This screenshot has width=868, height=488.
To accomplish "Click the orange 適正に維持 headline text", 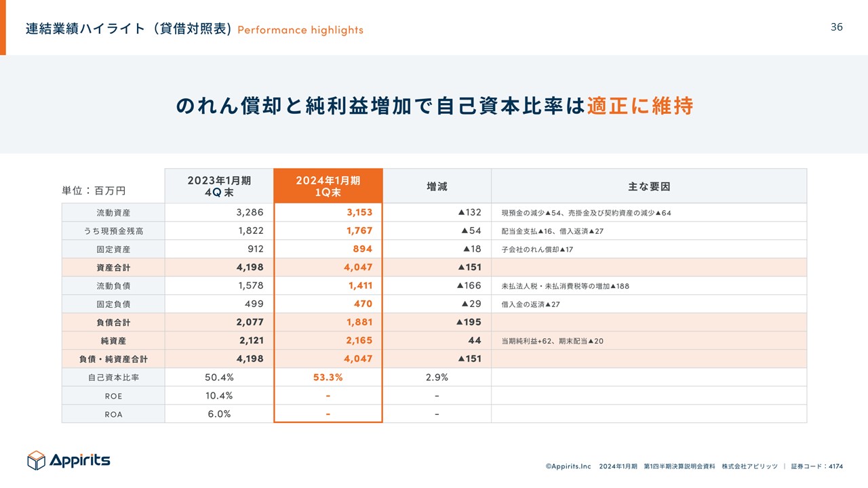I will 639,106.
